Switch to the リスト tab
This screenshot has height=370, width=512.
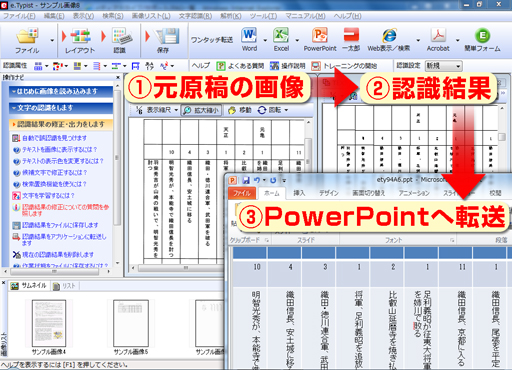(64, 286)
